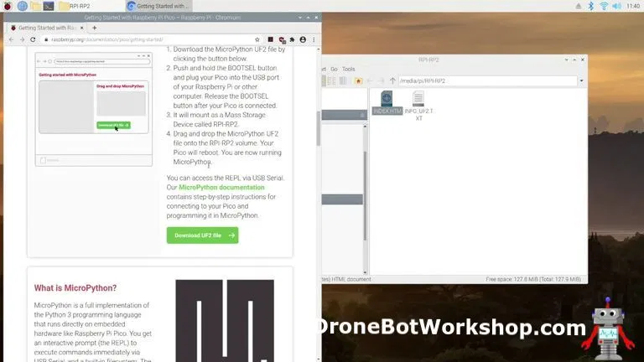Select the INFO_UF2.TXT file

click(x=418, y=106)
